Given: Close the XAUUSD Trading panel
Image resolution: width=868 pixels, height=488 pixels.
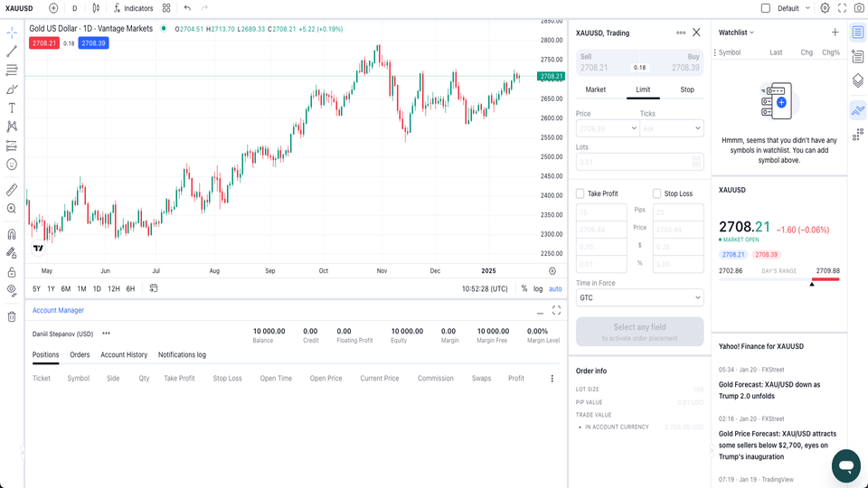Looking at the screenshot, I should click(x=696, y=33).
